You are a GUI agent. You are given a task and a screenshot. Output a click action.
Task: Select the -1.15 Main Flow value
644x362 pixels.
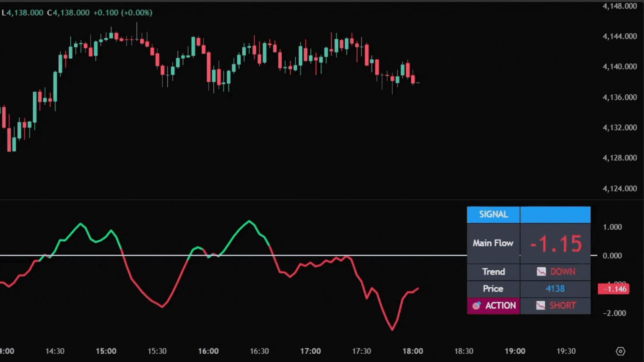coord(556,243)
